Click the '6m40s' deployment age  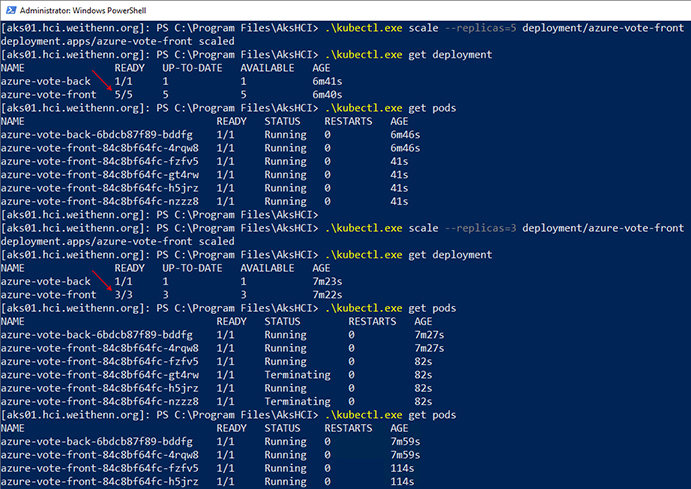(x=327, y=95)
